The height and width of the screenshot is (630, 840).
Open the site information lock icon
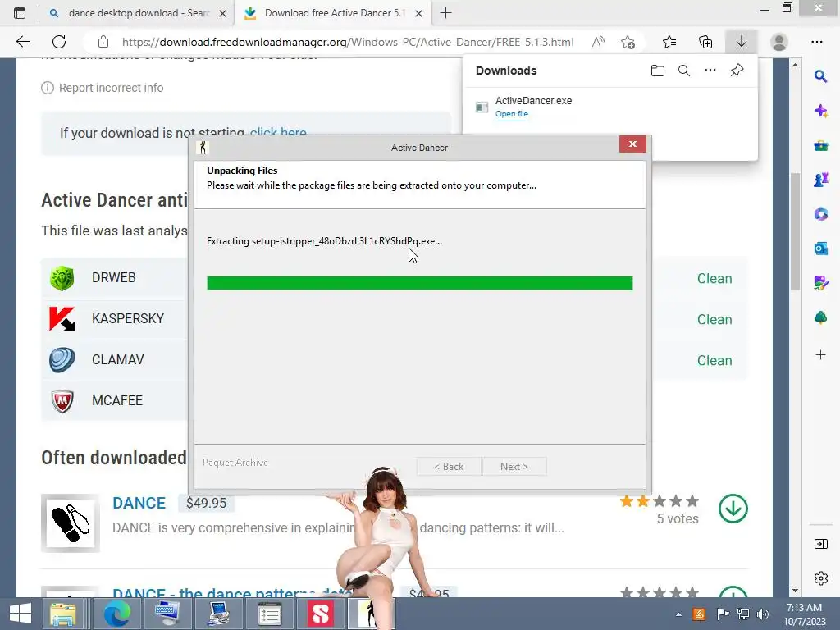coord(103,42)
